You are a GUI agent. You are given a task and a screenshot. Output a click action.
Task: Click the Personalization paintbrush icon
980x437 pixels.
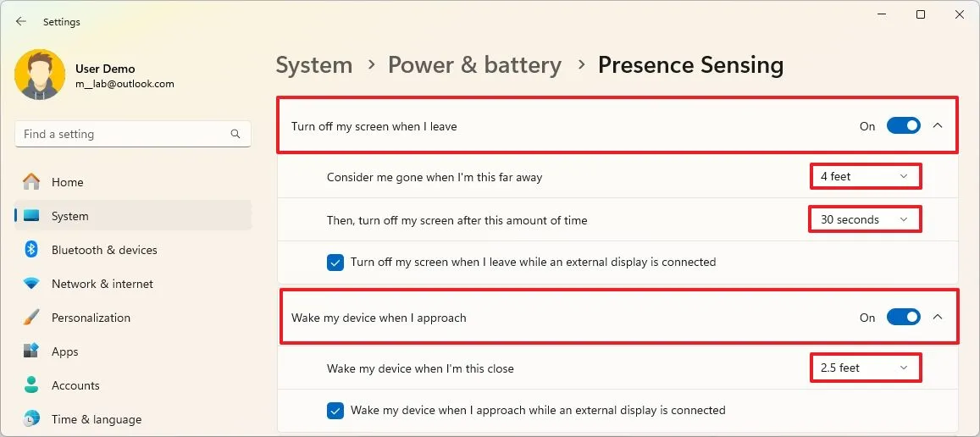[x=31, y=318]
